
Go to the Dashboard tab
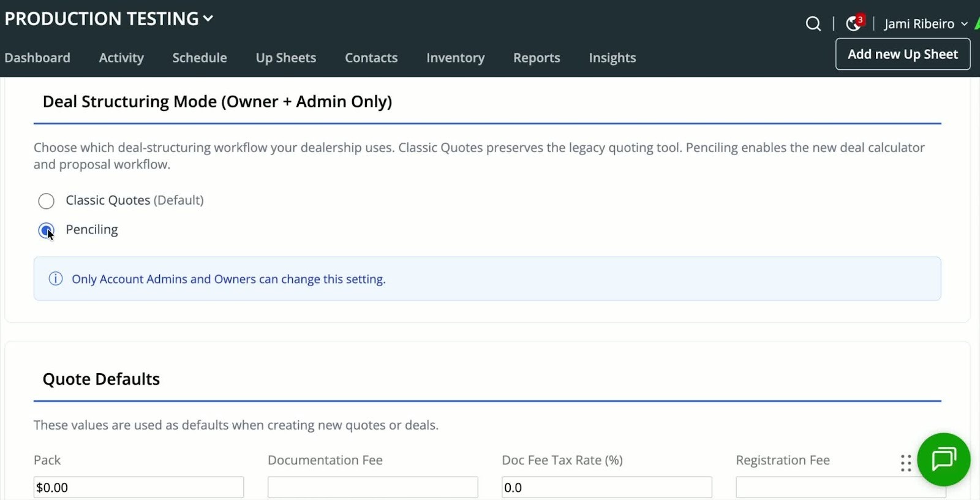(x=37, y=58)
